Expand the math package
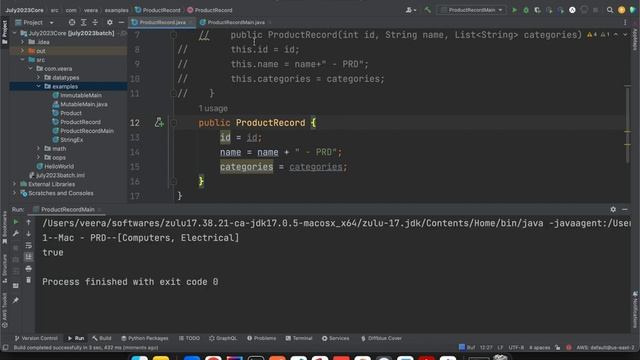 coord(38,149)
